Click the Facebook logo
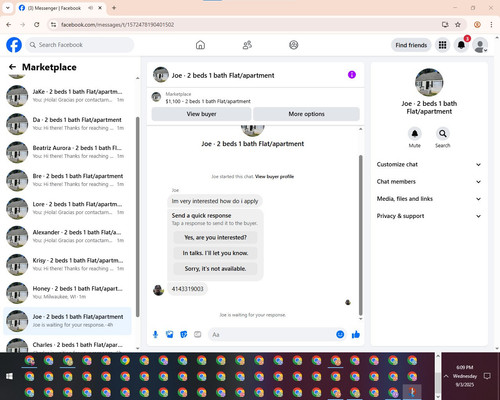Viewport: 500px width, 400px height. point(14,45)
